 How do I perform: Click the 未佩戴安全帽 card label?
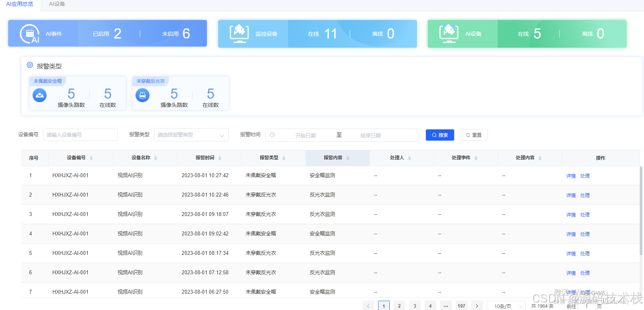click(x=47, y=81)
